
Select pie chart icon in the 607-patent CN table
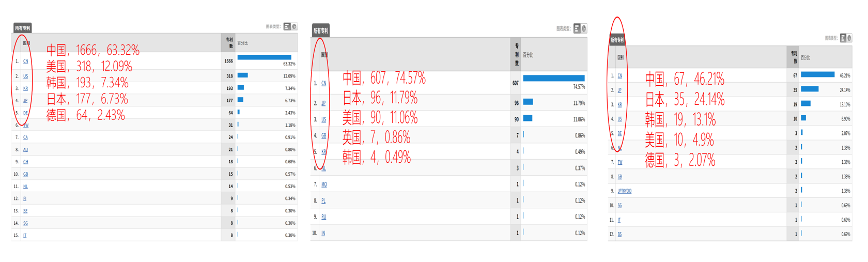(584, 28)
